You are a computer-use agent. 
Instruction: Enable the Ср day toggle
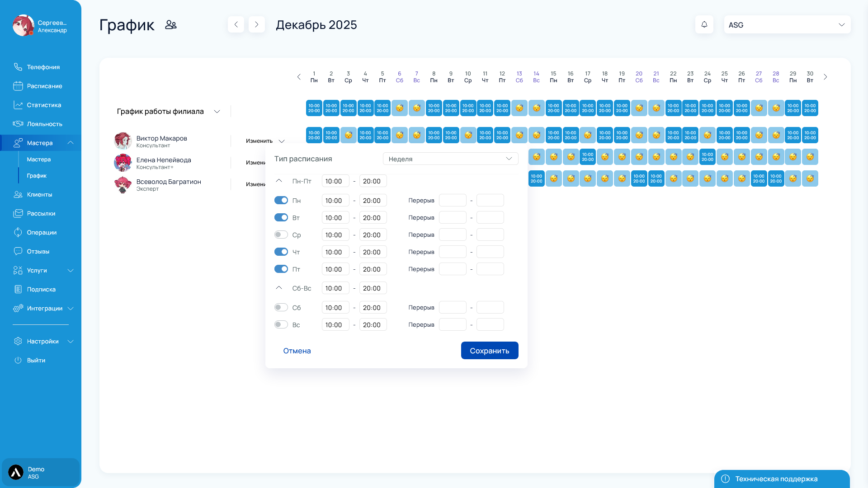pos(281,235)
